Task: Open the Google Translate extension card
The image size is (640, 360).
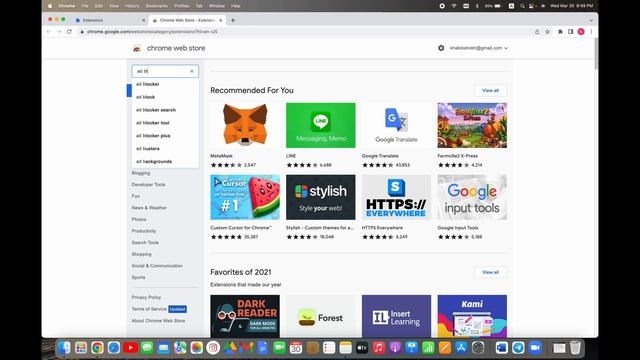Action: tap(396, 135)
